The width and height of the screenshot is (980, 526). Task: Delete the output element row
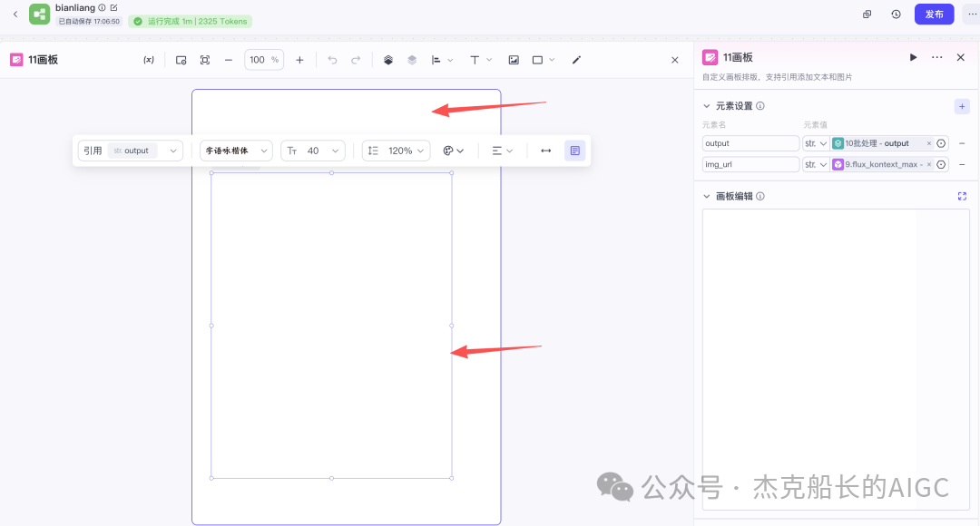pyautogui.click(x=962, y=143)
